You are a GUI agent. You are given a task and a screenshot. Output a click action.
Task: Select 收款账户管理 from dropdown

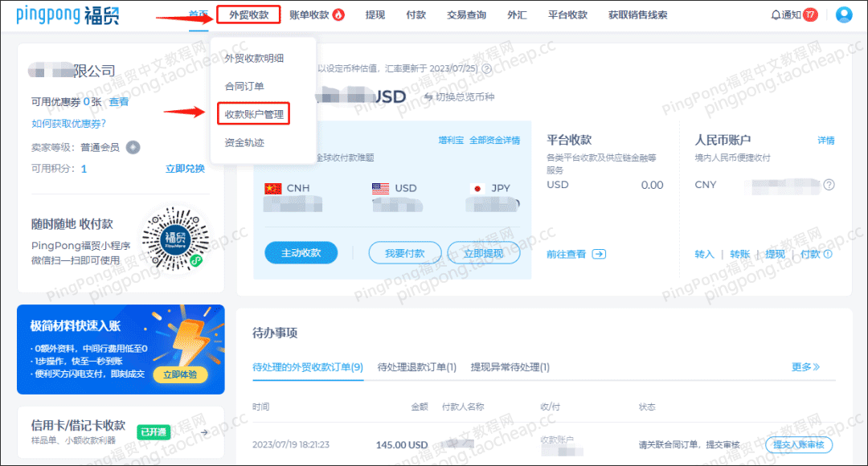tap(253, 114)
